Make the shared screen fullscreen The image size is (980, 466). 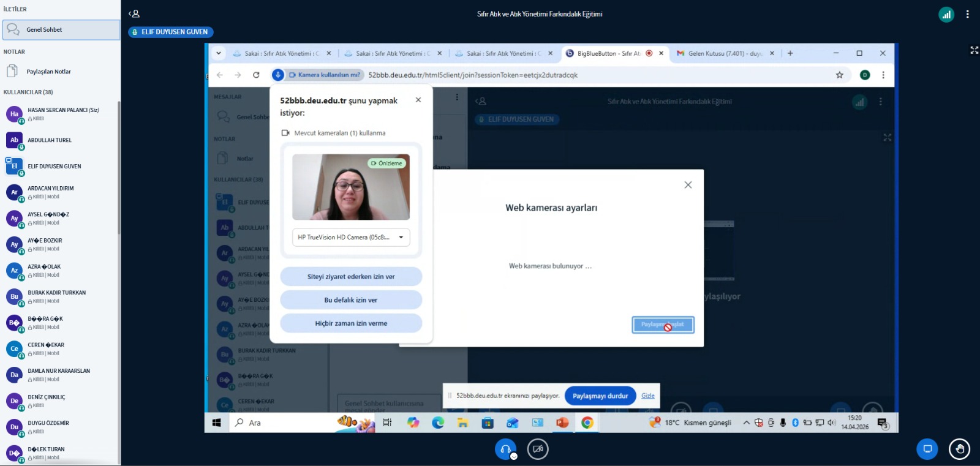[x=974, y=50]
